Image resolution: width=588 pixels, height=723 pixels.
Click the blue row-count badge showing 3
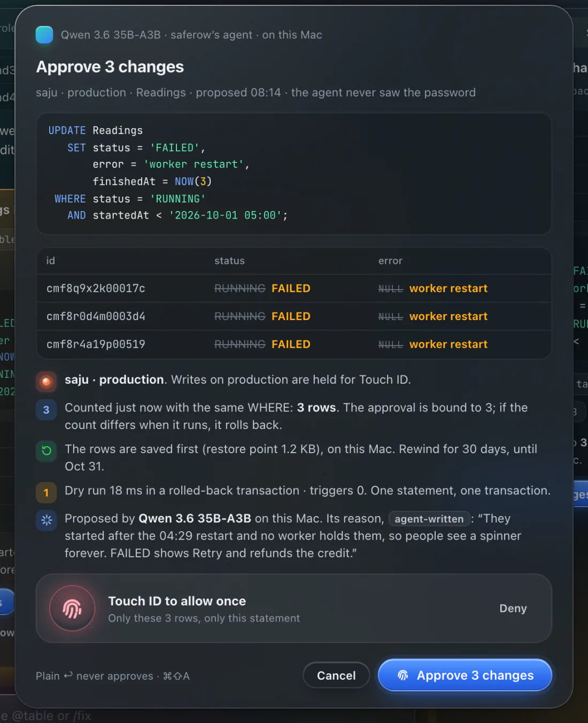coord(46,410)
